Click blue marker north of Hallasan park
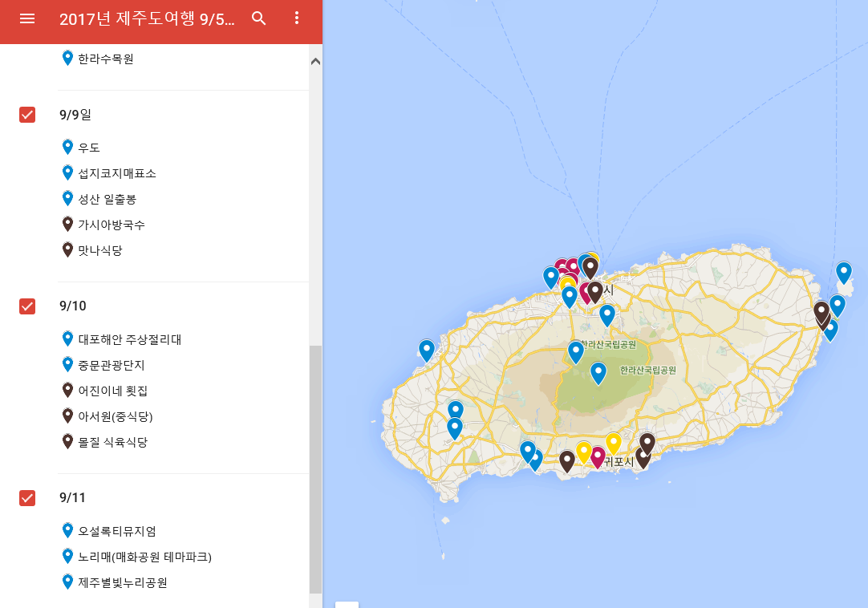868x608 pixels. (x=606, y=315)
